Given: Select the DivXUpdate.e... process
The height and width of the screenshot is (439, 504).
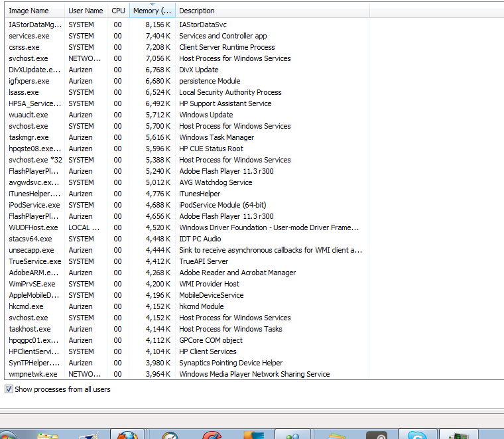Looking at the screenshot, I should pos(187,70).
